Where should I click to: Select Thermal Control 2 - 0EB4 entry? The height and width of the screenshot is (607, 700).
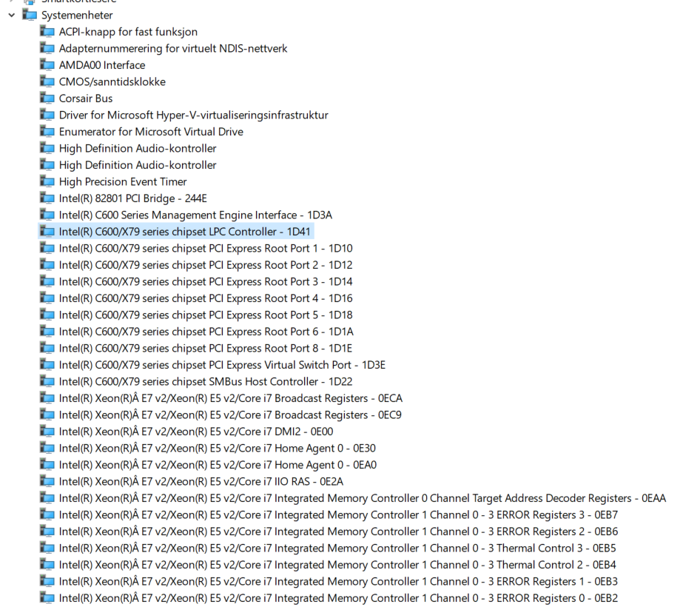tap(337, 565)
